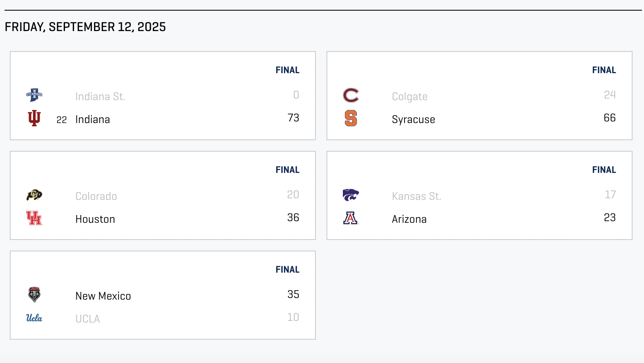
Task: Open the New Mexico team link
Action: pos(103,296)
